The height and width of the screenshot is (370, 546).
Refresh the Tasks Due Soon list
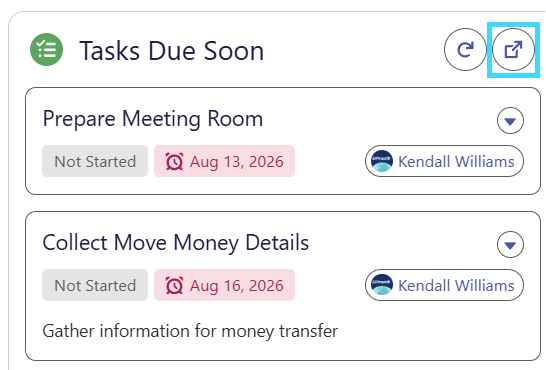click(x=465, y=49)
